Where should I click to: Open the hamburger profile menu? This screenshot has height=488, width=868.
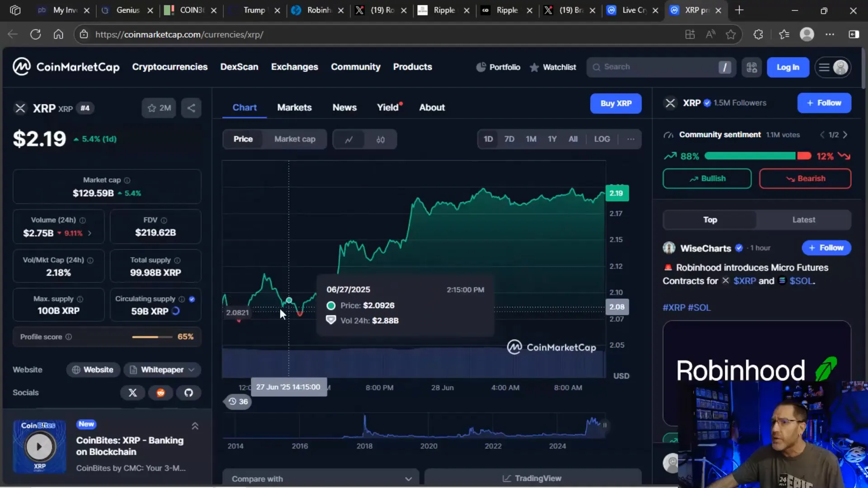tap(833, 67)
